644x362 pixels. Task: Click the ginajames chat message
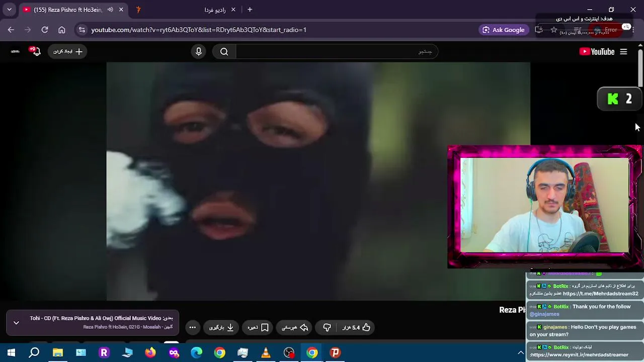tap(584, 330)
